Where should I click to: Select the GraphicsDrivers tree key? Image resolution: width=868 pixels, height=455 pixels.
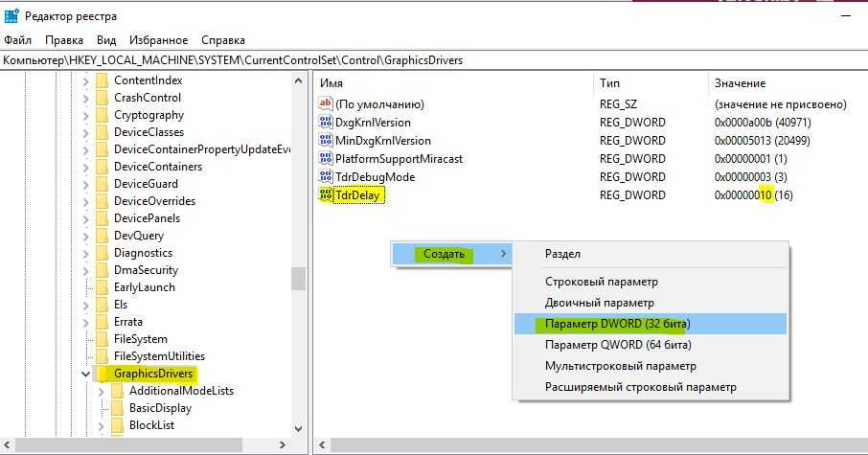[153, 373]
